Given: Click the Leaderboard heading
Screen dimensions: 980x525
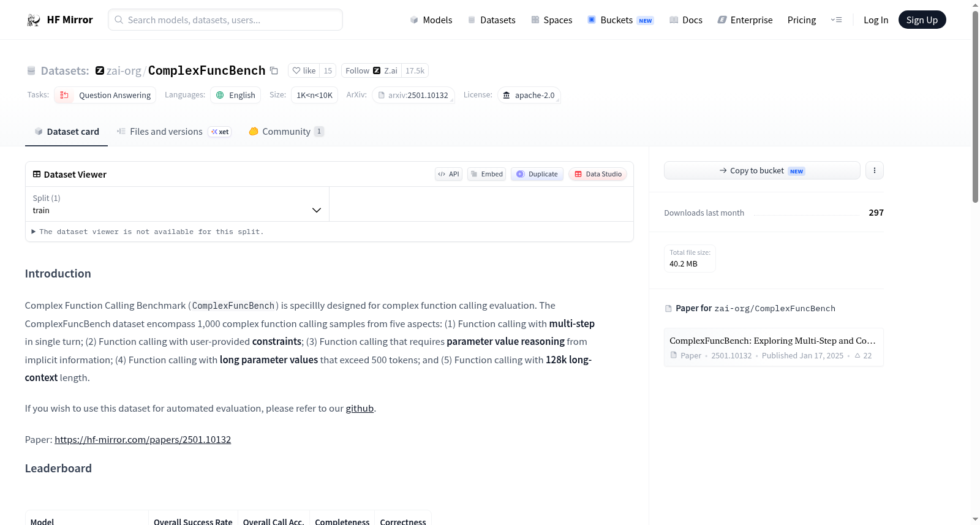Looking at the screenshot, I should [58, 469].
